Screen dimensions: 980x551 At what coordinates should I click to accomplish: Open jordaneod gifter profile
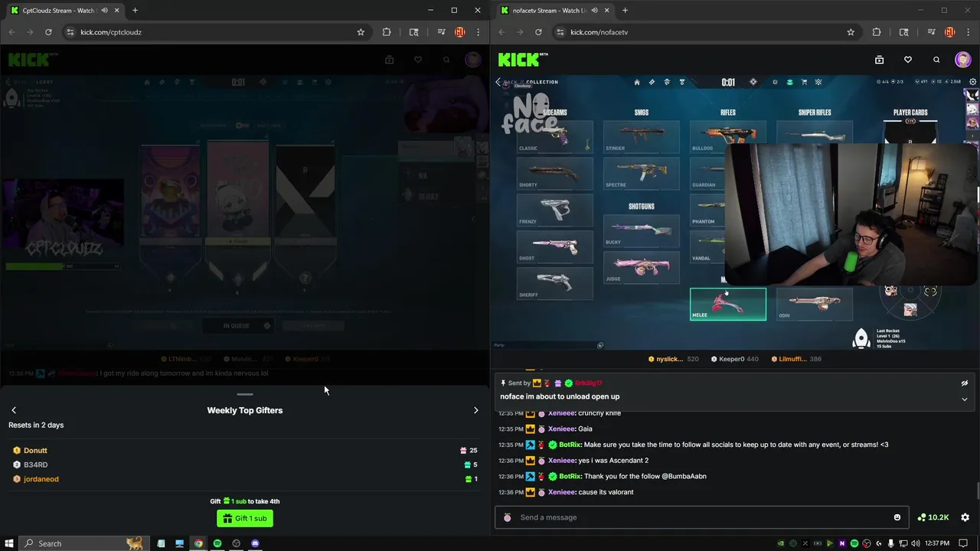41,479
